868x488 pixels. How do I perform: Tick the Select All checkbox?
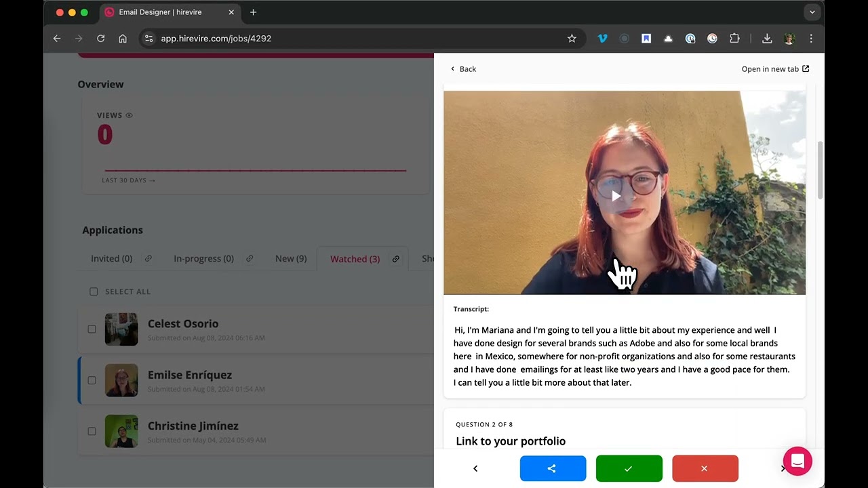[94, 291]
